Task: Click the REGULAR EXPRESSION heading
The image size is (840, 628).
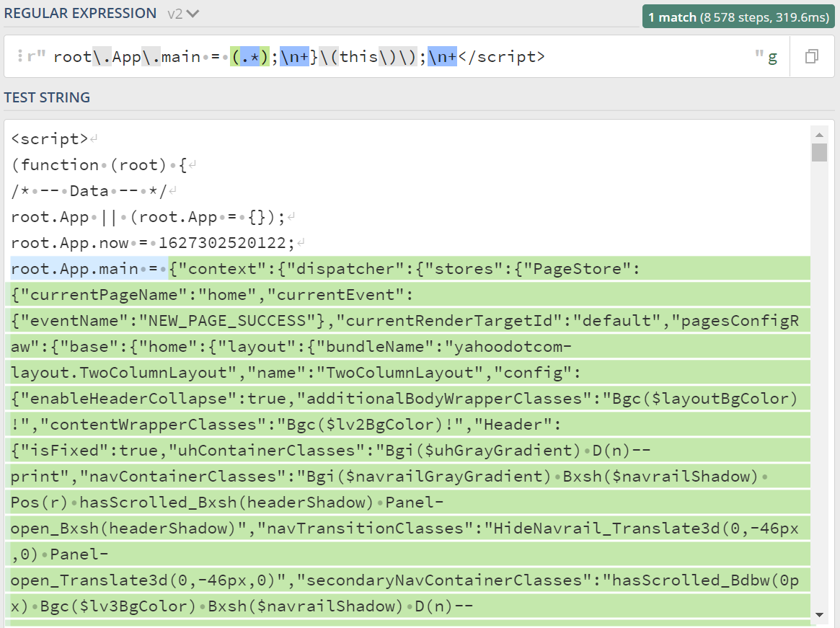Action: pyautogui.click(x=80, y=14)
